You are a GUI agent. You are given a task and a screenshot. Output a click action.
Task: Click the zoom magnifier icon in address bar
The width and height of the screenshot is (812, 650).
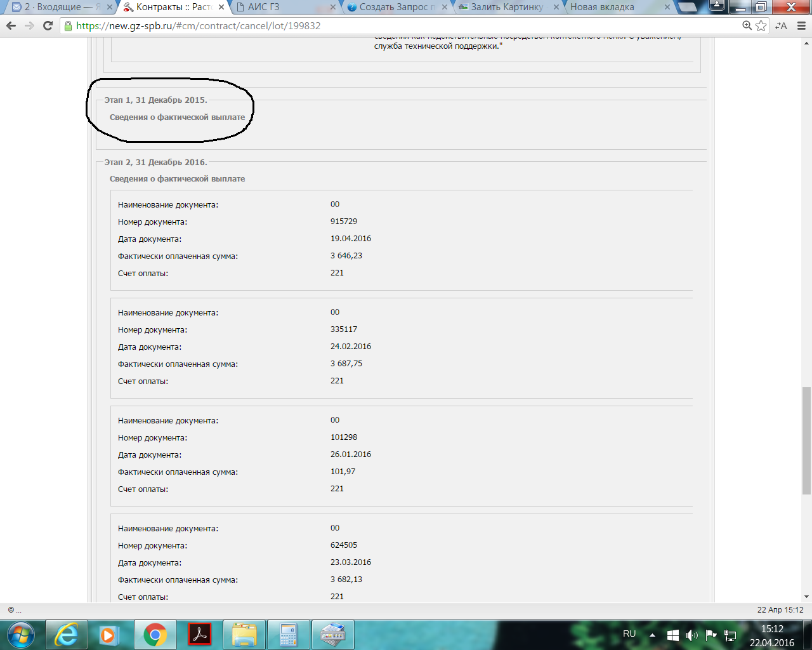(747, 26)
